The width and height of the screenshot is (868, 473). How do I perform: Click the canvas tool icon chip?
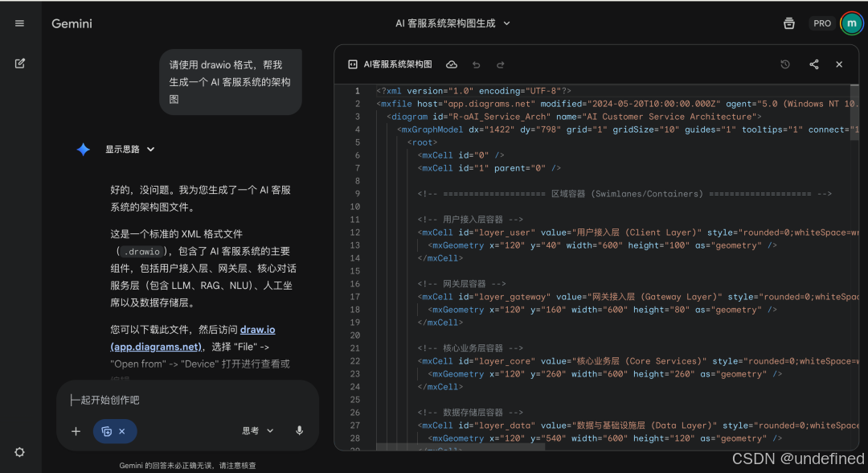tap(107, 431)
